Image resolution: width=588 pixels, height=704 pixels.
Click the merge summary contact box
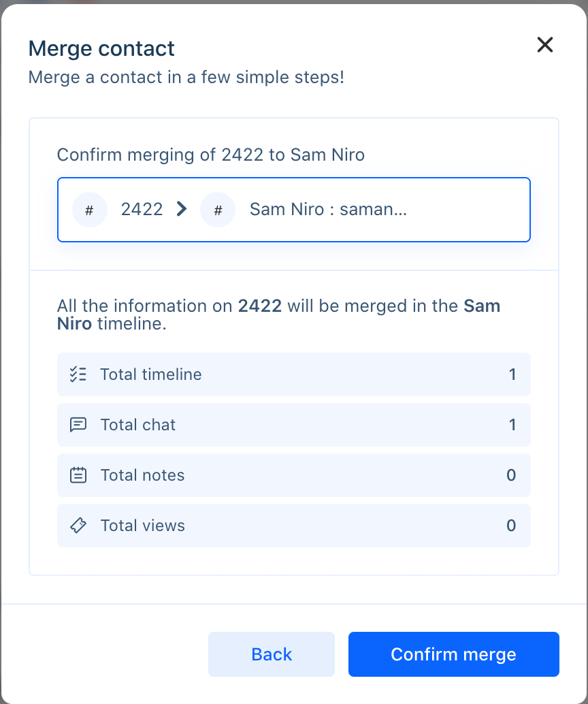click(294, 210)
